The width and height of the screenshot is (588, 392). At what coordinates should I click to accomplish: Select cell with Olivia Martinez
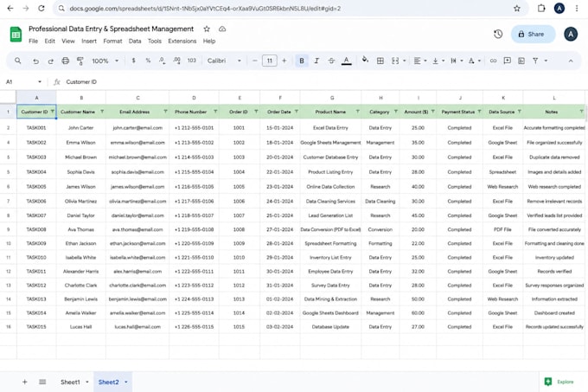(80, 201)
